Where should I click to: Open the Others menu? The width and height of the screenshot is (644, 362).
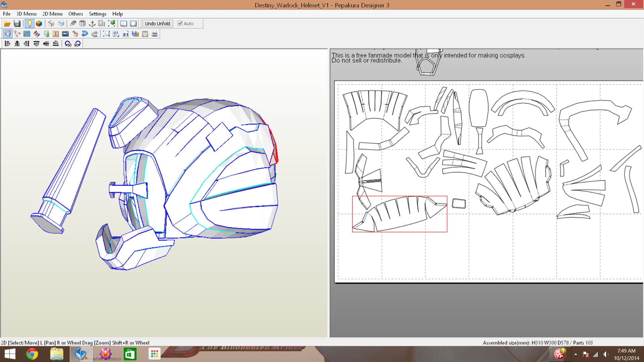(76, 14)
